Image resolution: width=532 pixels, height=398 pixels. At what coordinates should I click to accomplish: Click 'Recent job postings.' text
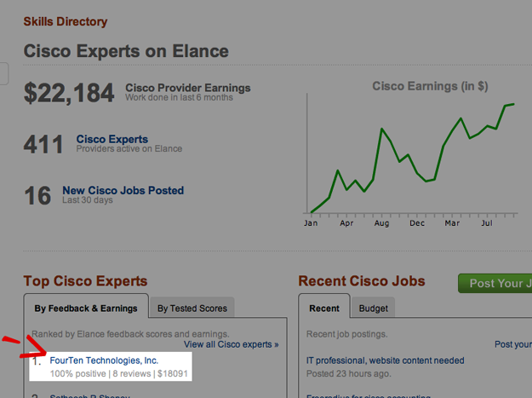346,334
